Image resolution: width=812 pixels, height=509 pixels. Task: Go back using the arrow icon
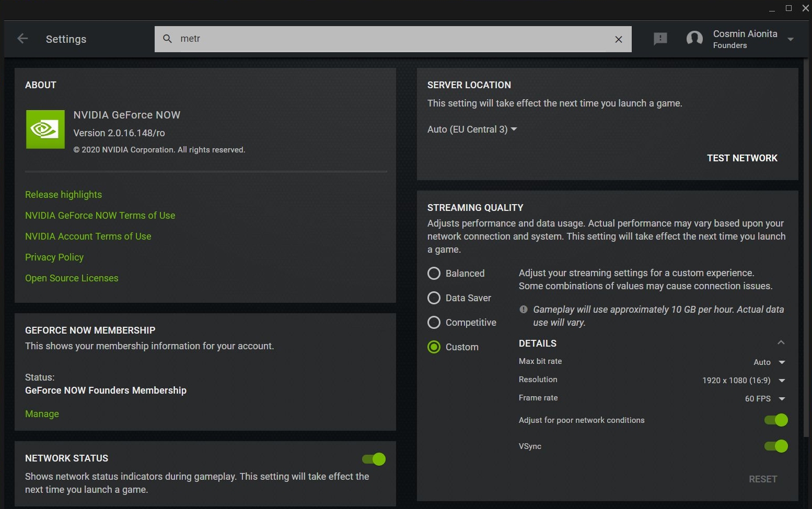click(x=22, y=39)
